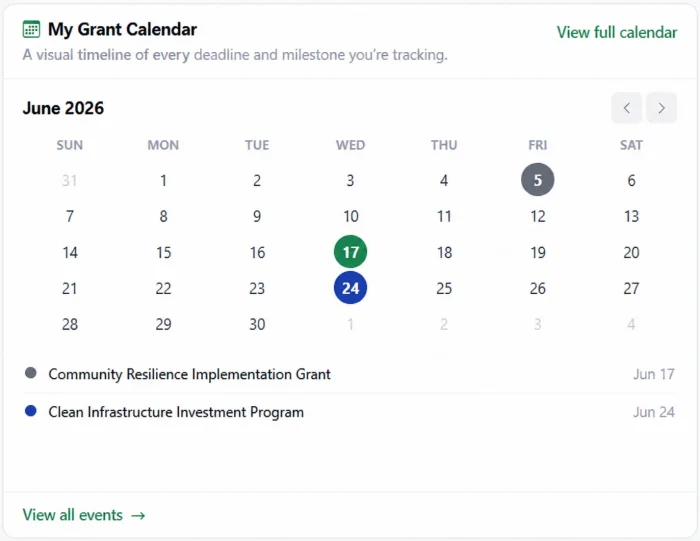Select June 28 on the calendar
700x541 pixels.
click(70, 324)
